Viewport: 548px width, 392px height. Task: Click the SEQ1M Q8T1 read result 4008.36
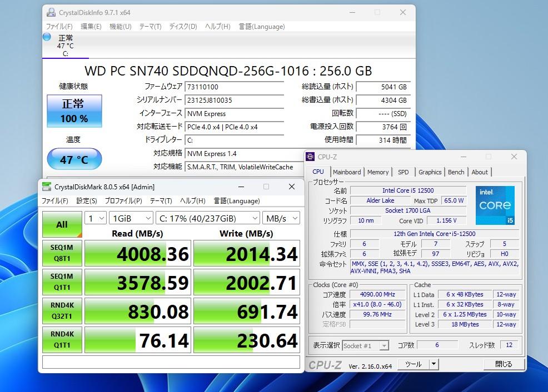pos(138,253)
